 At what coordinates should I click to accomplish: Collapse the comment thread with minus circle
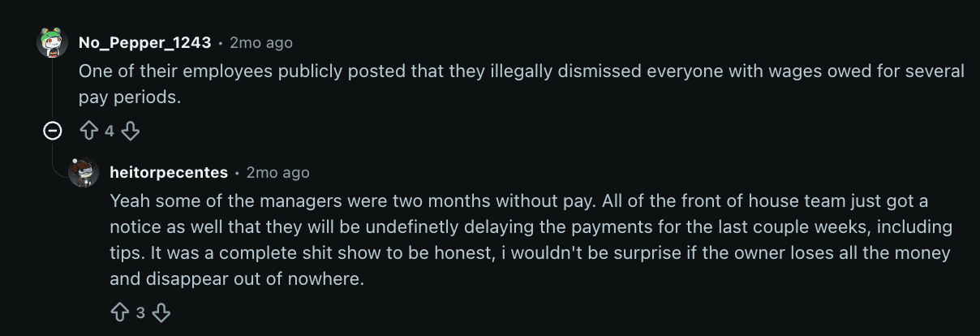pyautogui.click(x=53, y=130)
